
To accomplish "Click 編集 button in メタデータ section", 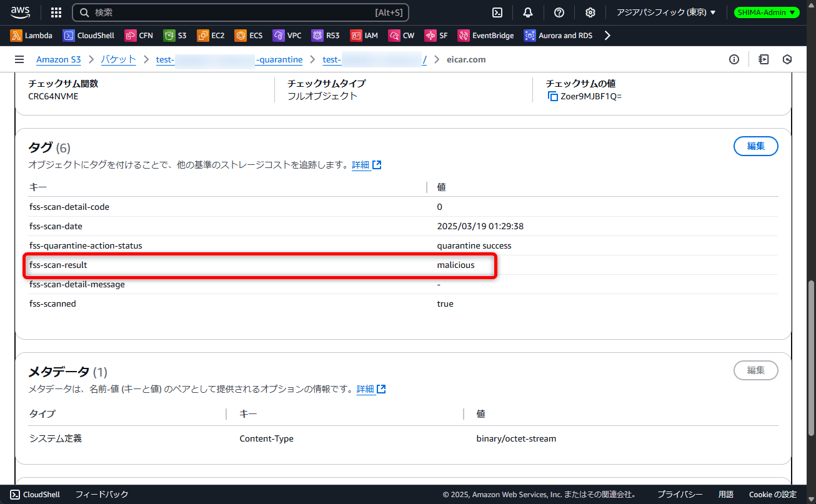I will pos(756,370).
